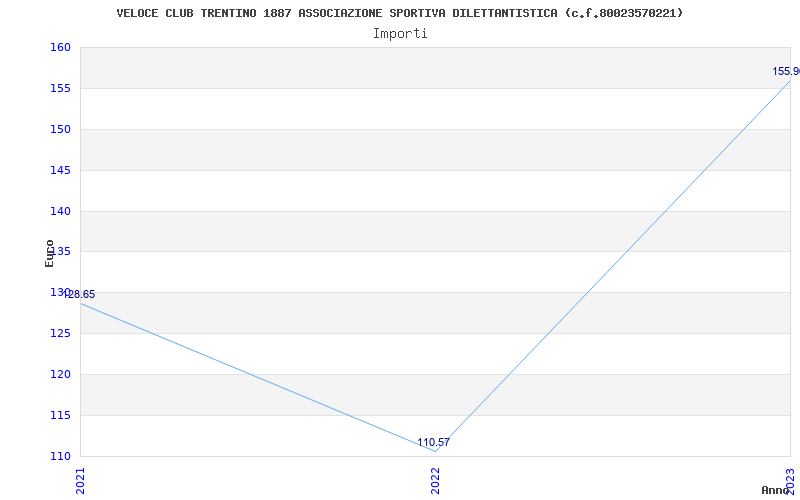Click the 110.57 data label
Viewport: 800px width, 500px height.
(x=433, y=442)
